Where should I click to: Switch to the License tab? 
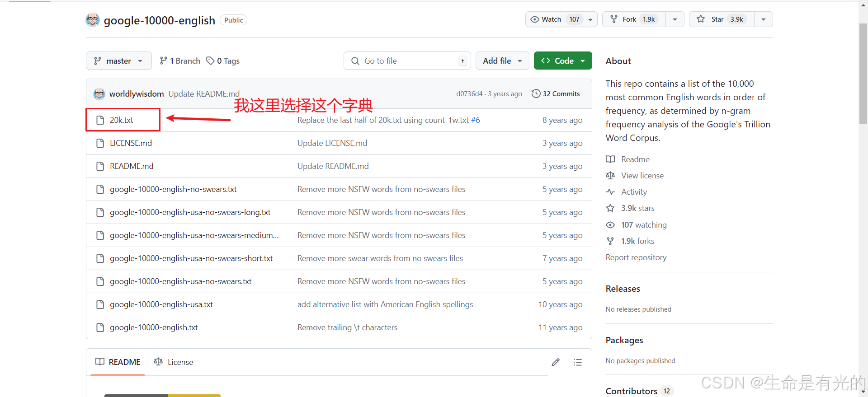coord(174,362)
